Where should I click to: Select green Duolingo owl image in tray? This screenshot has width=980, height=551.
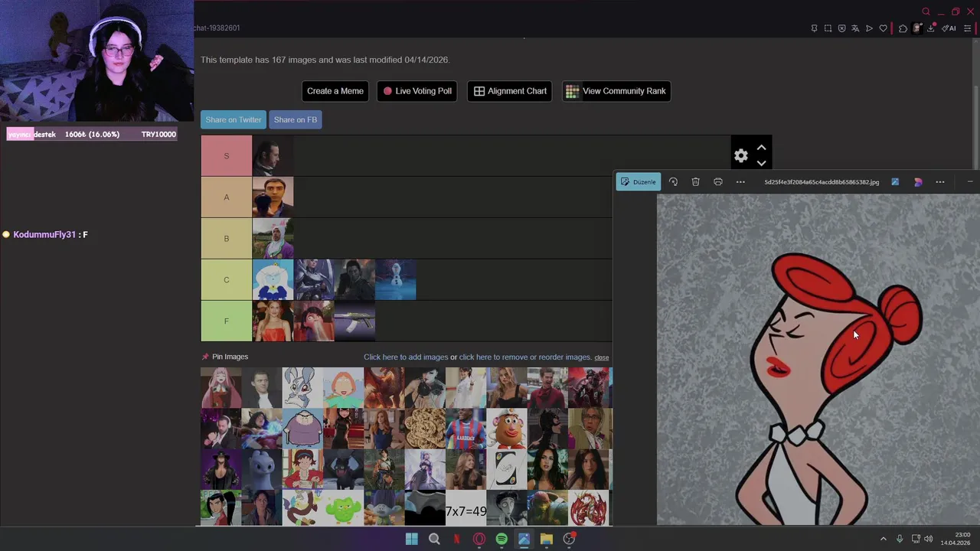click(x=343, y=509)
